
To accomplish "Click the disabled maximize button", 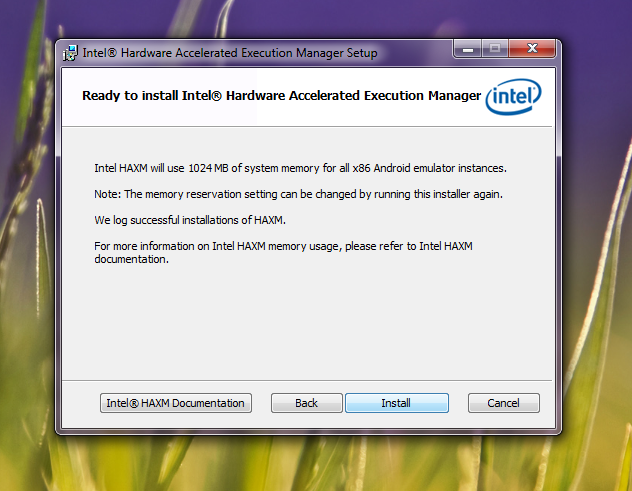I will click(x=494, y=49).
